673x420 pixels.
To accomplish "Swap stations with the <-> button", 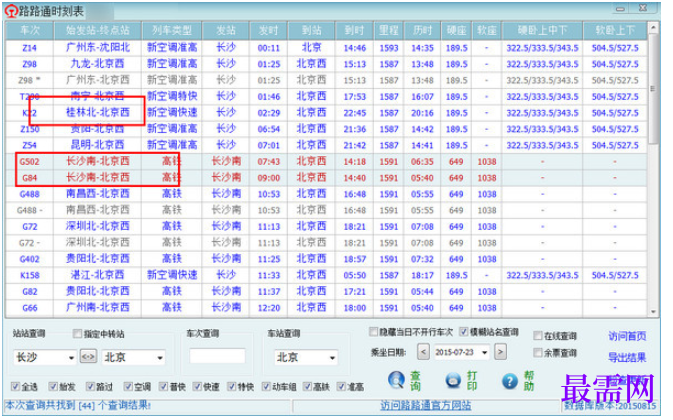I will [88, 357].
